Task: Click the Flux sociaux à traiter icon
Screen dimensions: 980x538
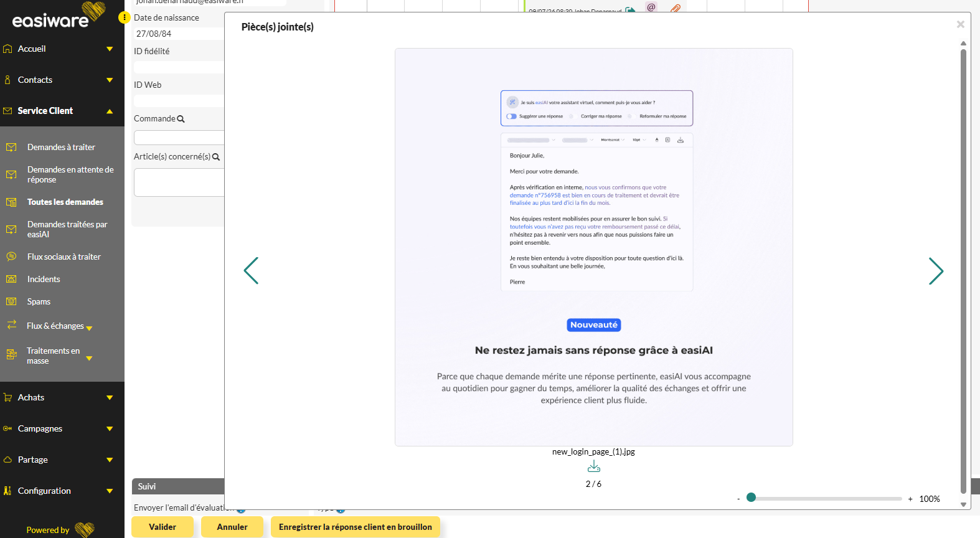Action: pos(11,257)
